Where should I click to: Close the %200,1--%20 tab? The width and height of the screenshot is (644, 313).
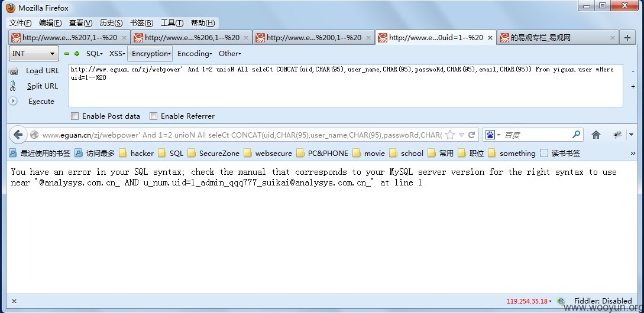click(368, 38)
